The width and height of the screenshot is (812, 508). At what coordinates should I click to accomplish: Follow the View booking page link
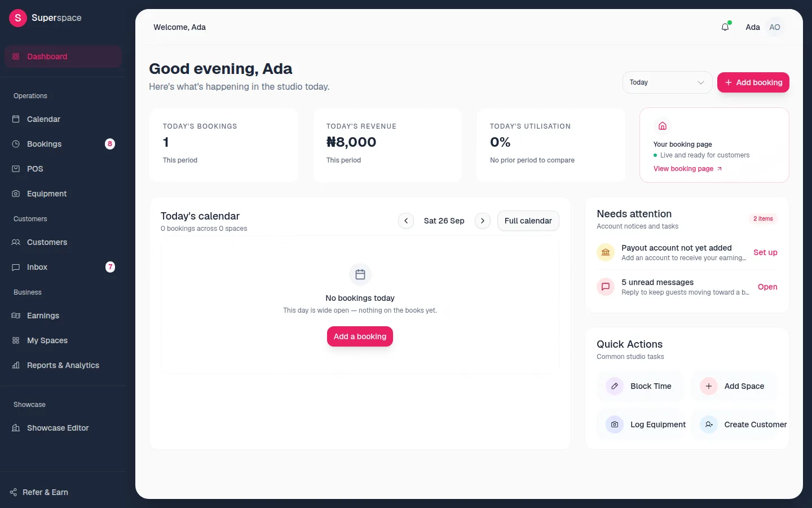pyautogui.click(x=688, y=169)
